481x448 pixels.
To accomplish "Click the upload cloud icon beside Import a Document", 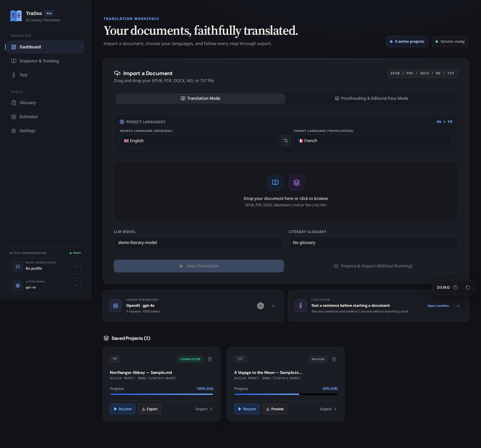I will (x=117, y=73).
